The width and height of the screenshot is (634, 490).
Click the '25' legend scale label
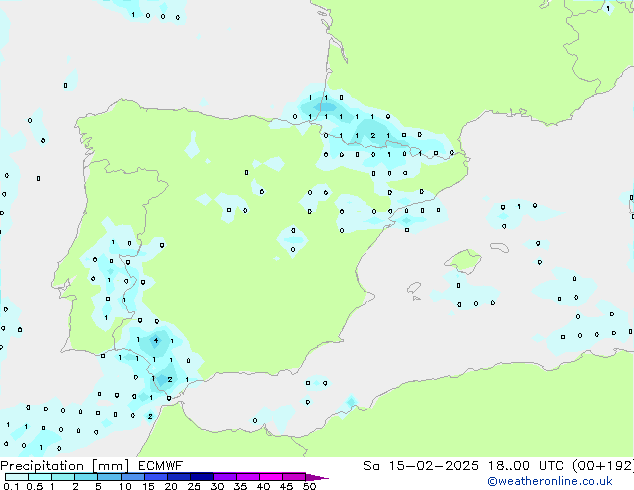[194, 486]
